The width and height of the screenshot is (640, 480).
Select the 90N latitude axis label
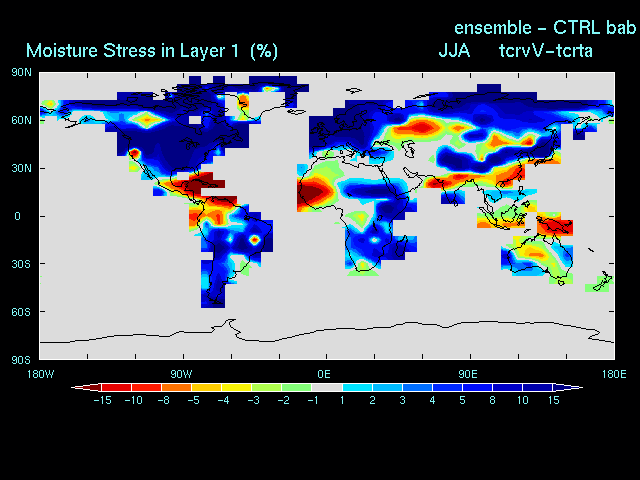pyautogui.click(x=21, y=73)
